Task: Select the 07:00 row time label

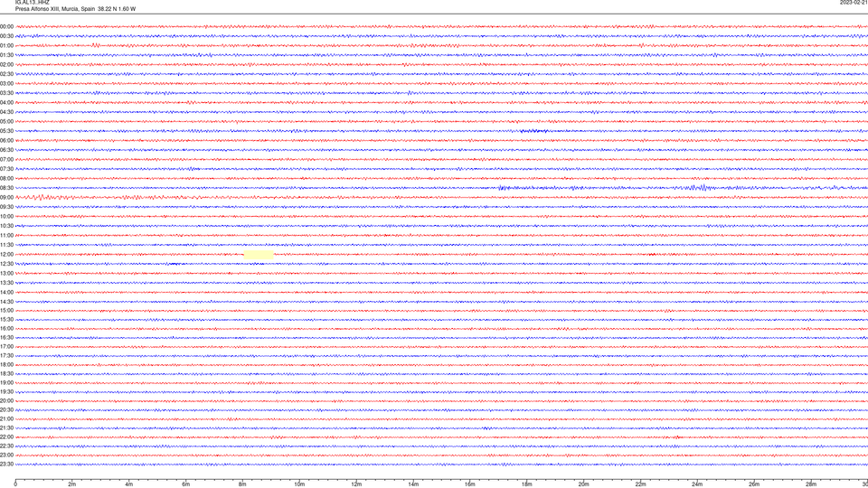Action: coord(6,159)
